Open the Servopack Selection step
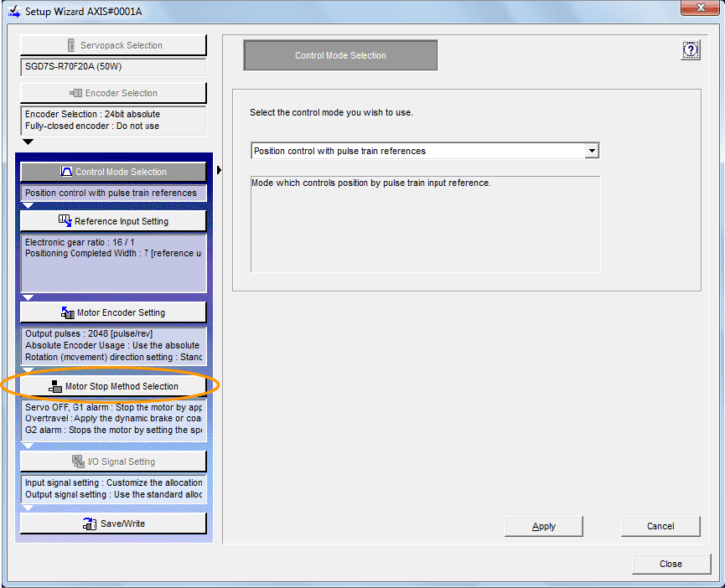The image size is (725, 588). [113, 45]
